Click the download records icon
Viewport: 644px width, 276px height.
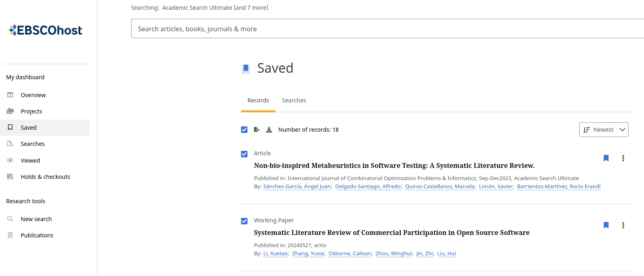coord(269,130)
